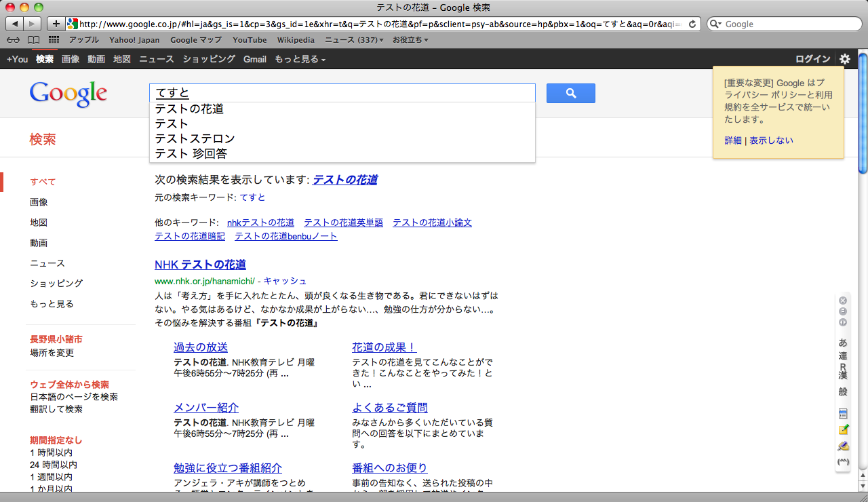This screenshot has width=868, height=502.
Task: Choose the plain テスト autocomplete suggestion
Action: coord(342,124)
